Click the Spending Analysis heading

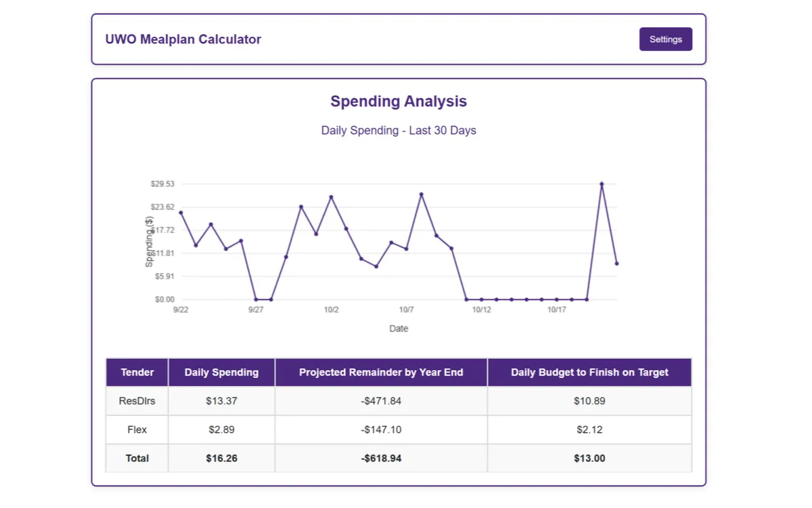tap(399, 102)
